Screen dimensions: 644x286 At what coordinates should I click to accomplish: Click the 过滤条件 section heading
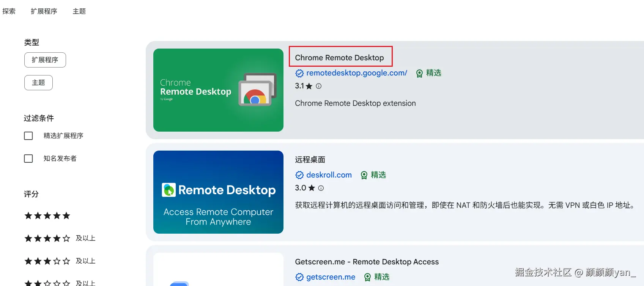[x=39, y=118]
